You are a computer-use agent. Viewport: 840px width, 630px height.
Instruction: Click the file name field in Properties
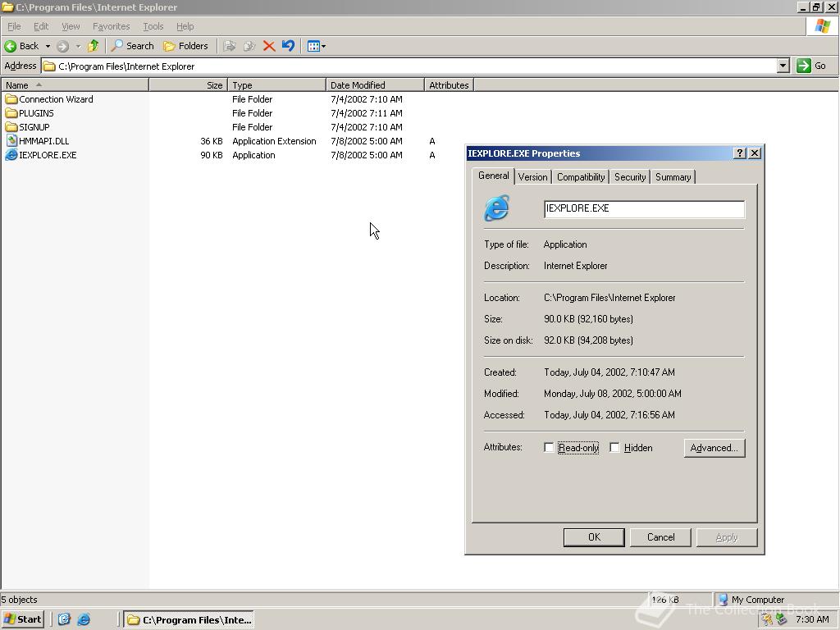[x=644, y=209]
